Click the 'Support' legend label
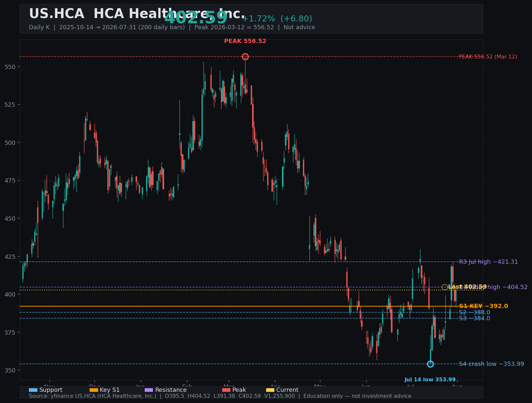 51,390
